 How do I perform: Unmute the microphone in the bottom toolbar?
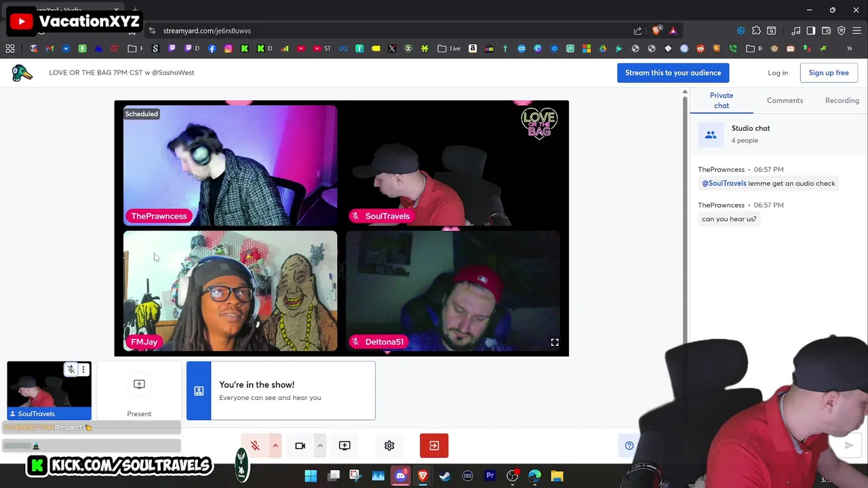pyautogui.click(x=255, y=445)
